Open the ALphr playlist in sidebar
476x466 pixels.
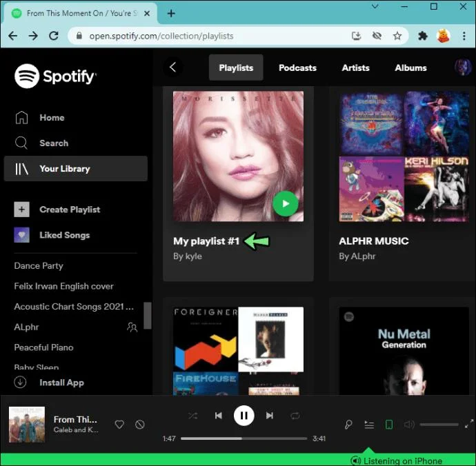tap(26, 327)
